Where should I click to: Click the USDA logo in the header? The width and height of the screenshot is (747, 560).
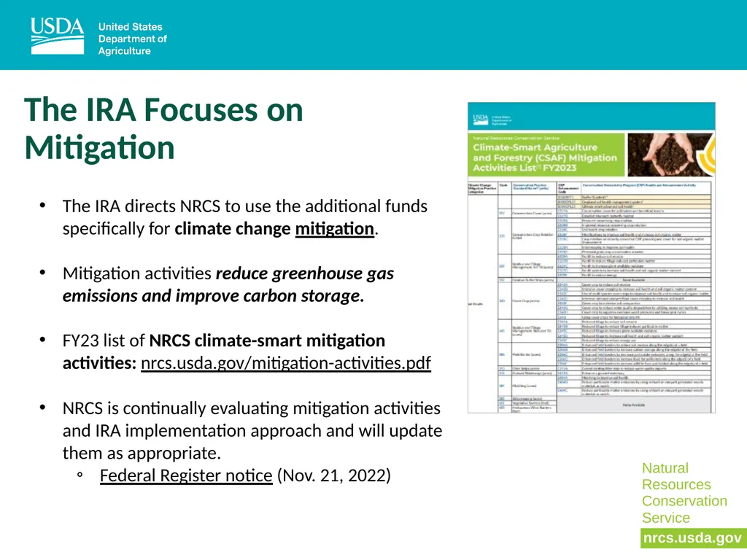(x=58, y=36)
